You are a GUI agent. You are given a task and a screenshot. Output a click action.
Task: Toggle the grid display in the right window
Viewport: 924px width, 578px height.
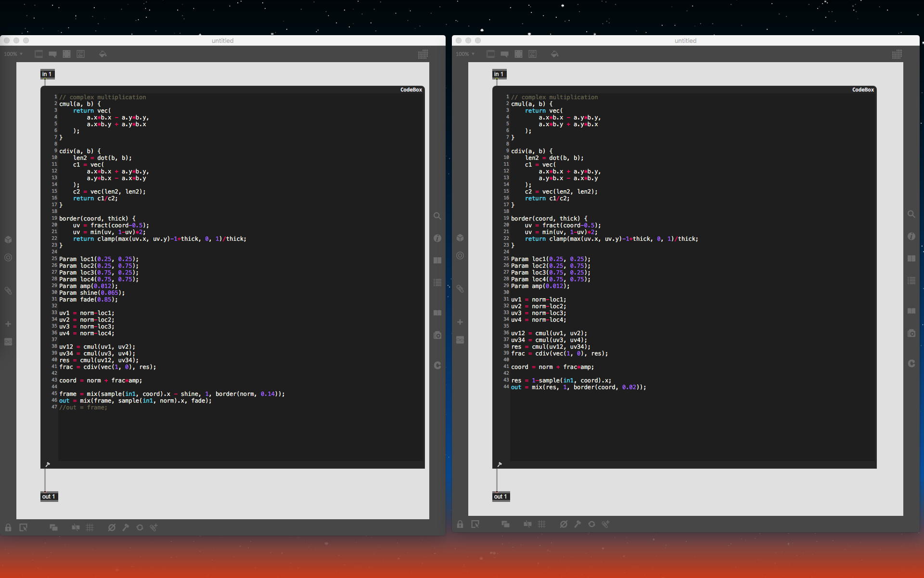point(541,524)
